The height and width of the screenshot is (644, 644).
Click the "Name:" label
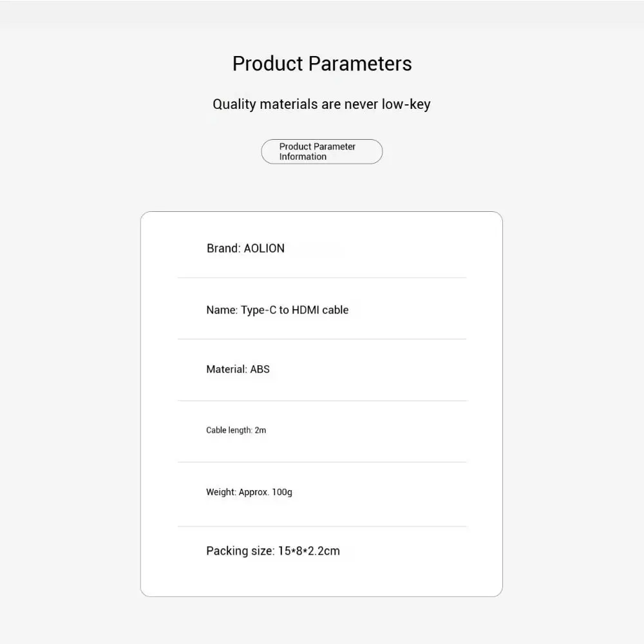click(222, 310)
